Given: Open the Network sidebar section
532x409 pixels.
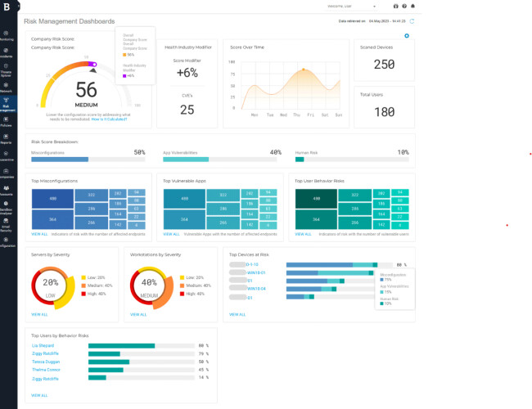Looking at the screenshot, I should 7,88.
